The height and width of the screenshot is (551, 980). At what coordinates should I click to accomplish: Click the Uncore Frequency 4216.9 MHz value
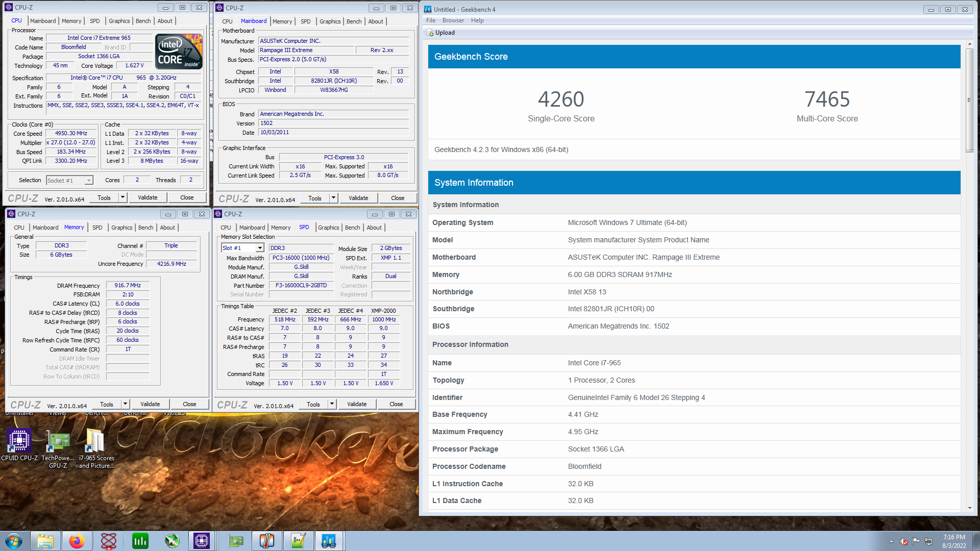click(x=171, y=264)
